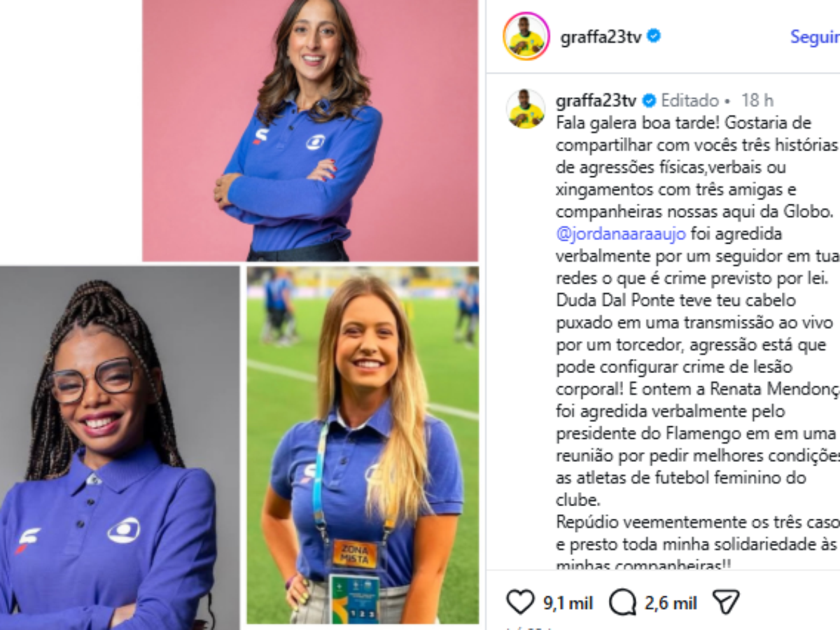Open graffa23tv username in the post header
The width and height of the screenshot is (840, 630).
click(x=600, y=36)
